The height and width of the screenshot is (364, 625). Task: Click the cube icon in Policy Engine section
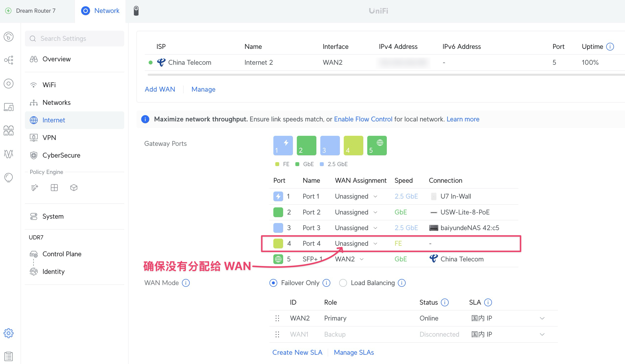[x=74, y=188]
